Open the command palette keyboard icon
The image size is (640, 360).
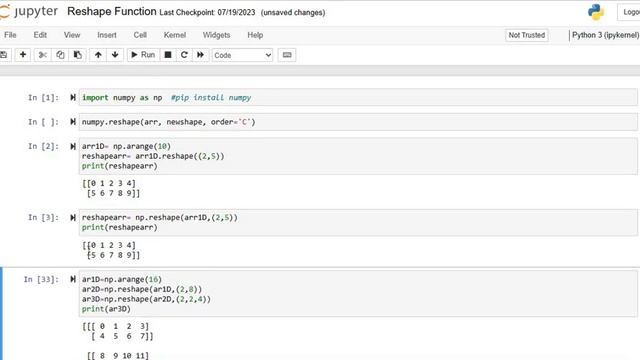tap(287, 55)
